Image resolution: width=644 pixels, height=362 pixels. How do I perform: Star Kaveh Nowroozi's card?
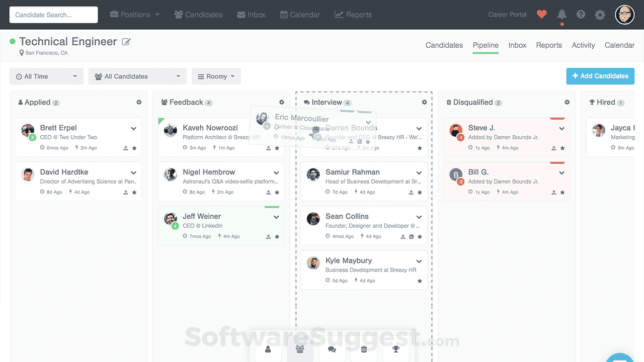point(277,148)
